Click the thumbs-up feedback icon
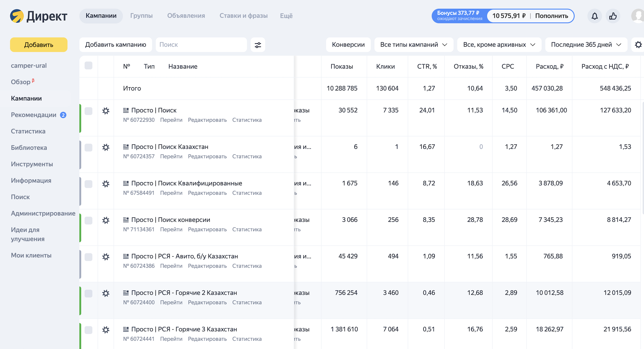 [x=613, y=16]
